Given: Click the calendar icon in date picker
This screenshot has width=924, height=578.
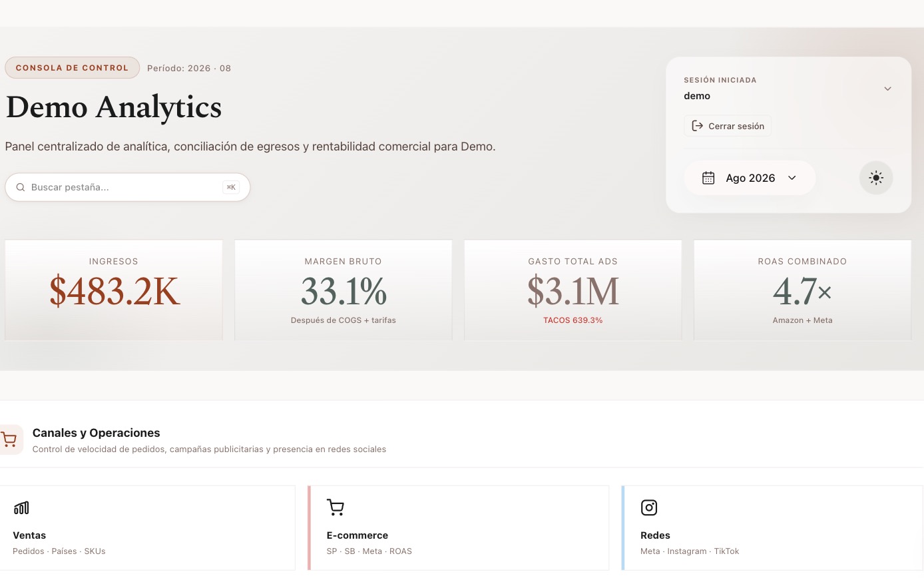Looking at the screenshot, I should tap(708, 178).
